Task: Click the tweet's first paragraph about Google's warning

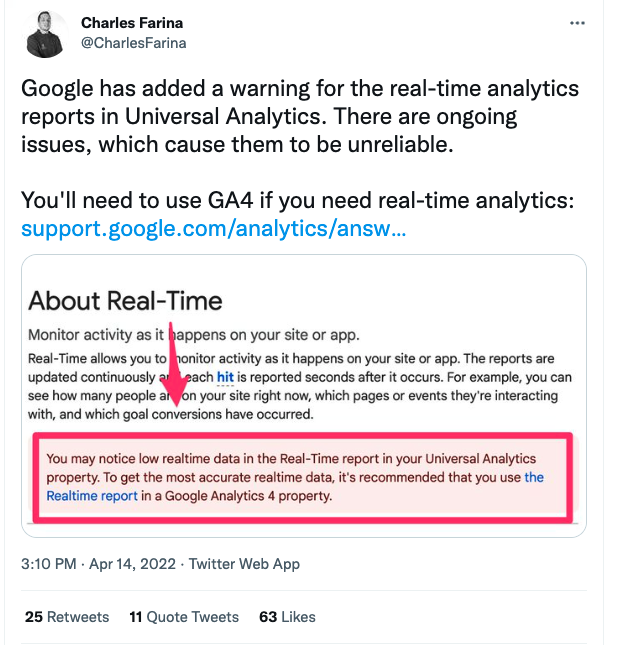Action: [299, 116]
